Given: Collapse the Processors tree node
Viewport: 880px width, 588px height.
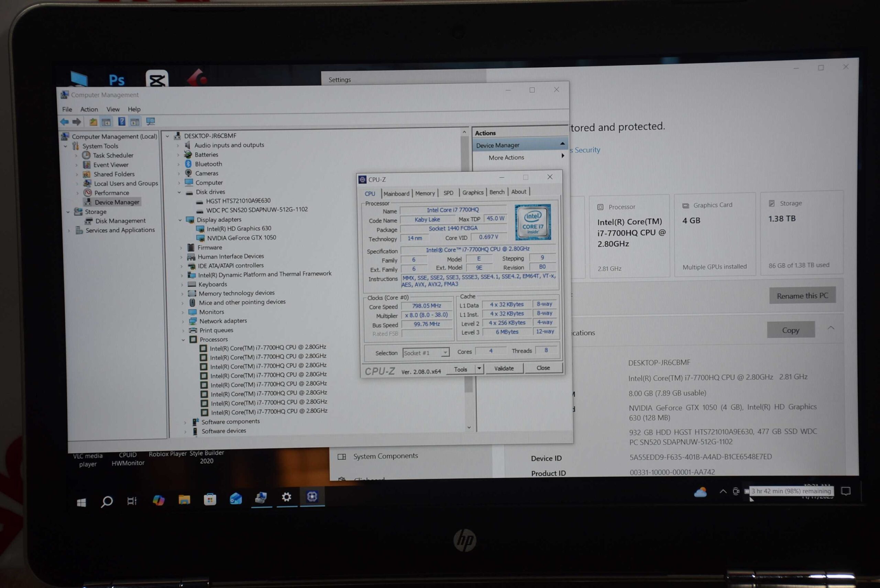Looking at the screenshot, I should 184,340.
